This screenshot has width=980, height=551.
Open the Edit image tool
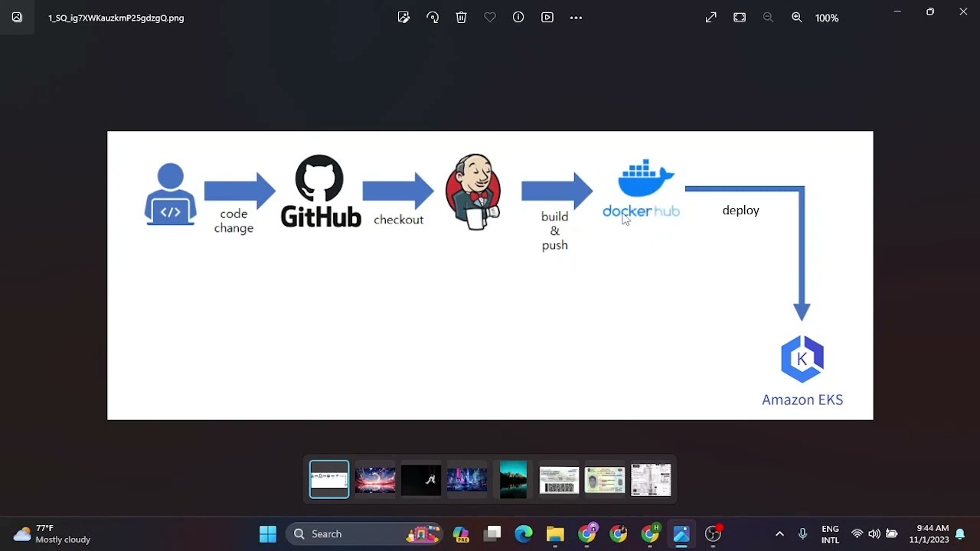[x=403, y=18]
